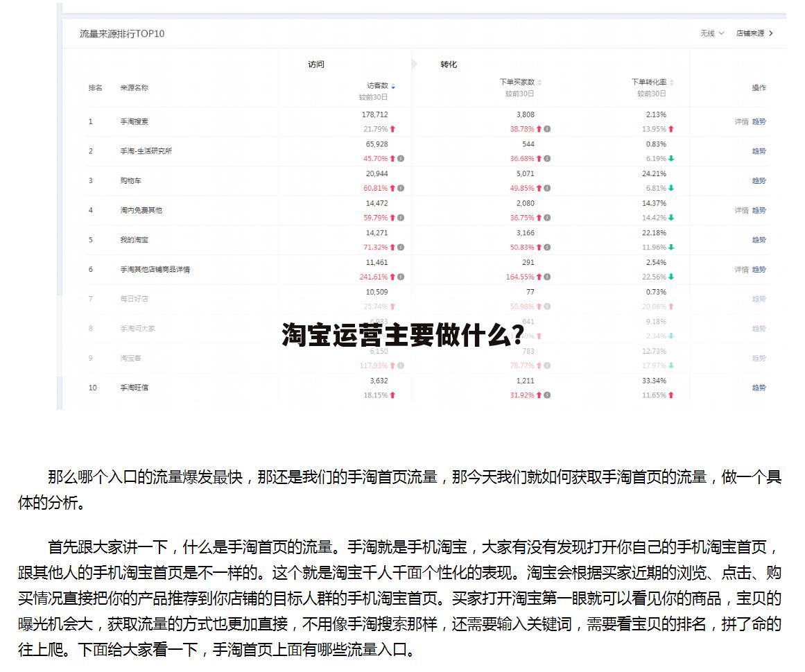Click the info icon beside 60.81%
805x672 pixels.
point(401,189)
